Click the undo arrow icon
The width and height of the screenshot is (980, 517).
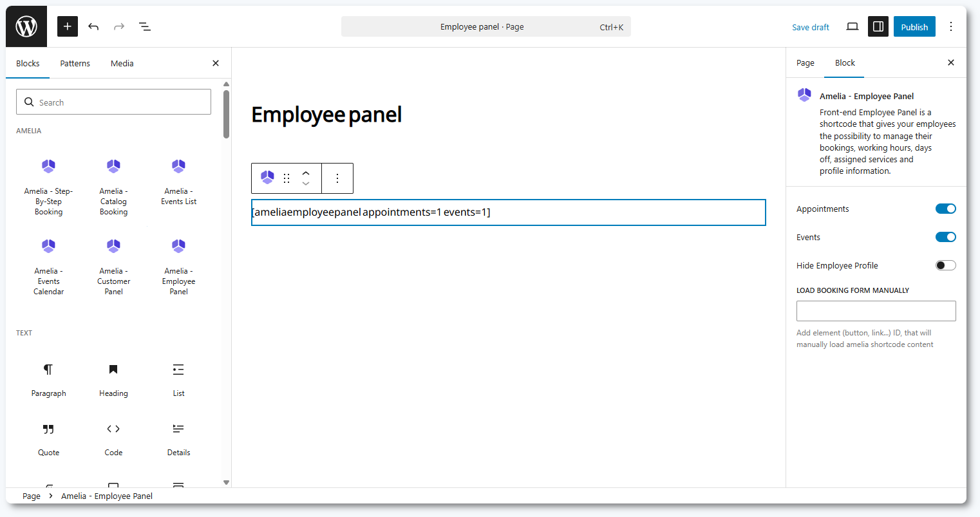(93, 26)
